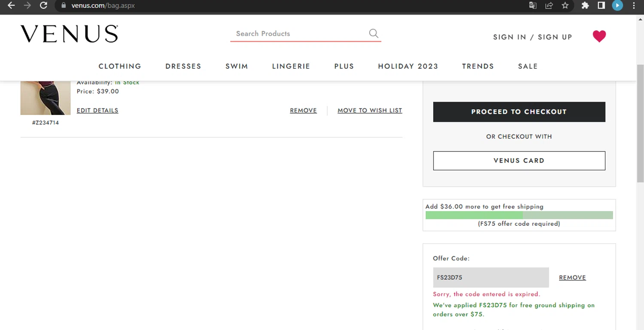The image size is (644, 330).
Task: Open the wish list heart icon
Action: 599,36
